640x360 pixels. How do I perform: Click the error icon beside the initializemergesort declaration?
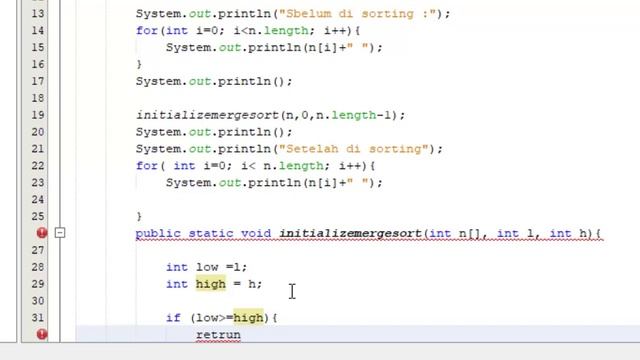tap(42, 233)
